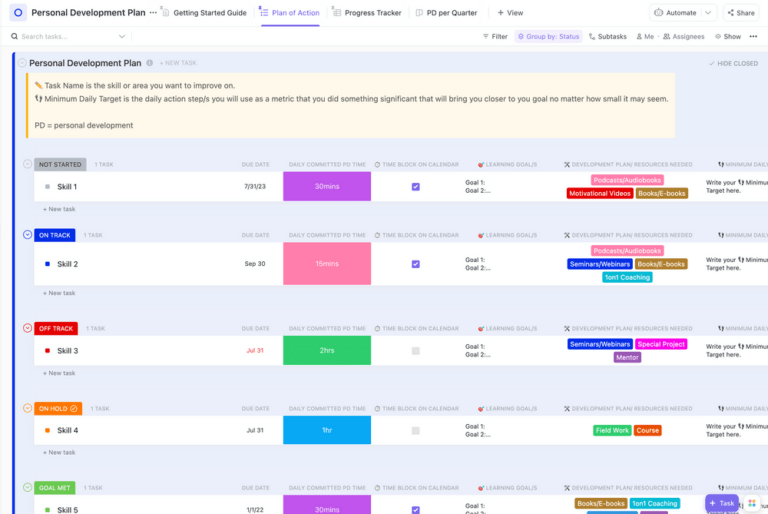Collapse the ON HOLD group
Screen dimensions: 768x514
[27, 408]
